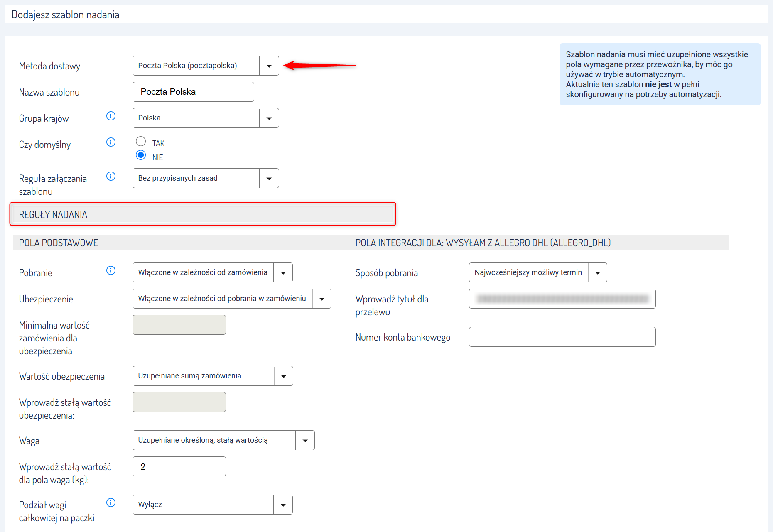Expand the Pobranie dropdown
The width and height of the screenshot is (773, 532).
point(283,273)
